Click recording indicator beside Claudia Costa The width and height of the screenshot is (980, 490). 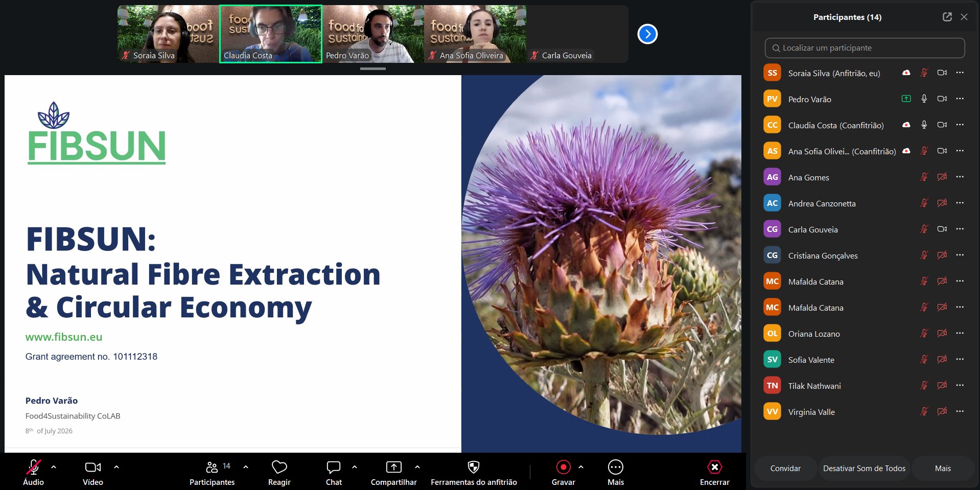point(906,125)
